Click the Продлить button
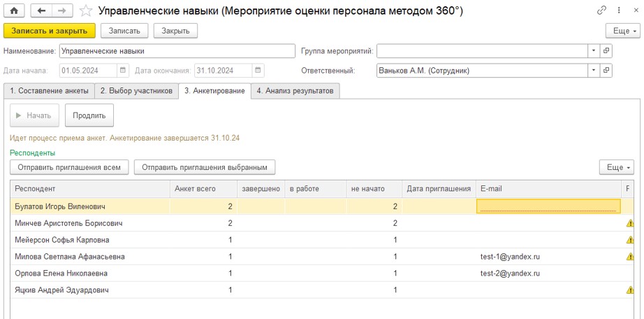This screenshot has width=644, height=319. click(x=89, y=115)
